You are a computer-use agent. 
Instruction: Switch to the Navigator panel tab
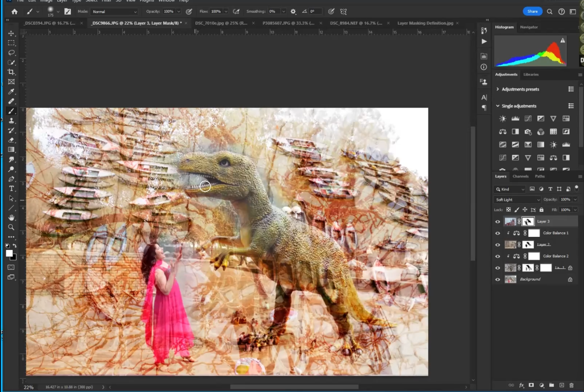529,27
